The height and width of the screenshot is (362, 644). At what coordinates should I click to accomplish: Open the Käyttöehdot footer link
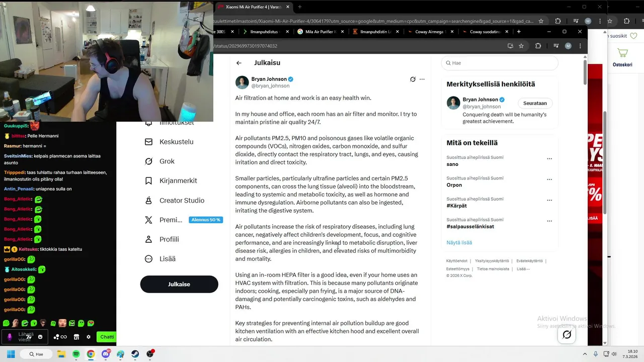pos(456,261)
